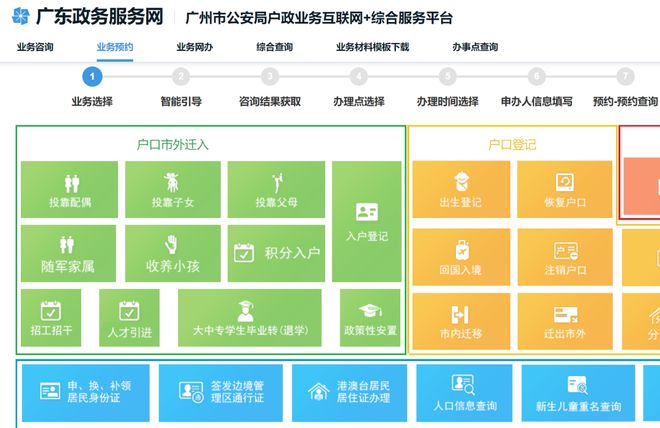
Task: Click step 6 circle for 申办人信息填写
Action: [x=536, y=77]
